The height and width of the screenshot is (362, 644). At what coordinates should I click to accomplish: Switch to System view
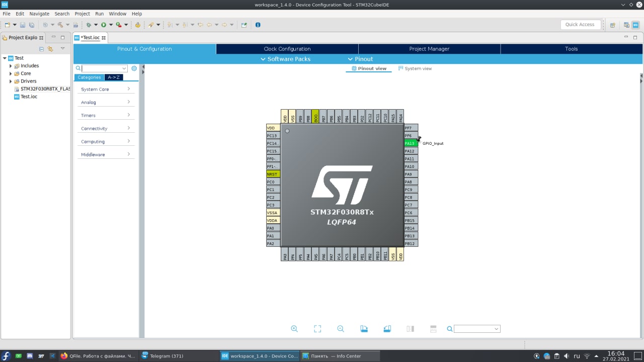click(x=415, y=68)
